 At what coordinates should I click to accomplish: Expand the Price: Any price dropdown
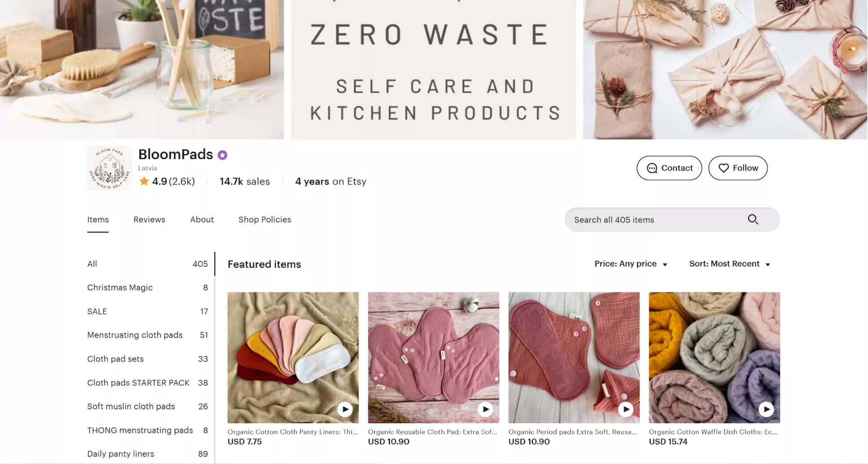pos(631,264)
